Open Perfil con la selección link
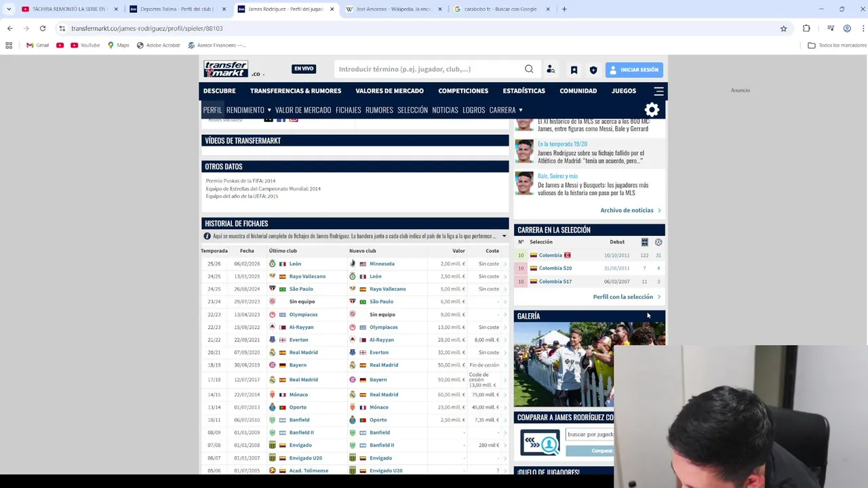Image resolution: width=868 pixels, height=488 pixels. tap(627, 297)
